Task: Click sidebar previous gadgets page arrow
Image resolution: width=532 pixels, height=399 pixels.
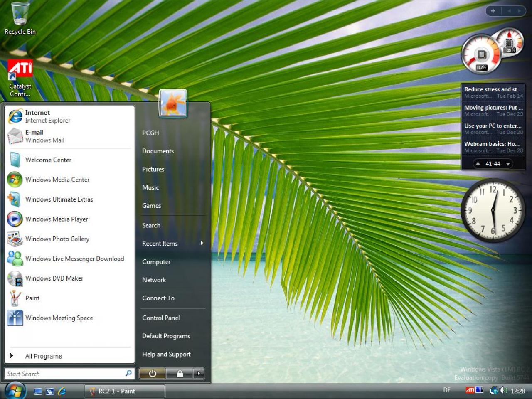Action: point(509,11)
